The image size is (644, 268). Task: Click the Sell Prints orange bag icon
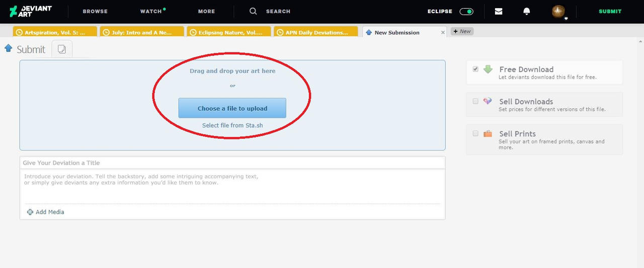point(488,133)
